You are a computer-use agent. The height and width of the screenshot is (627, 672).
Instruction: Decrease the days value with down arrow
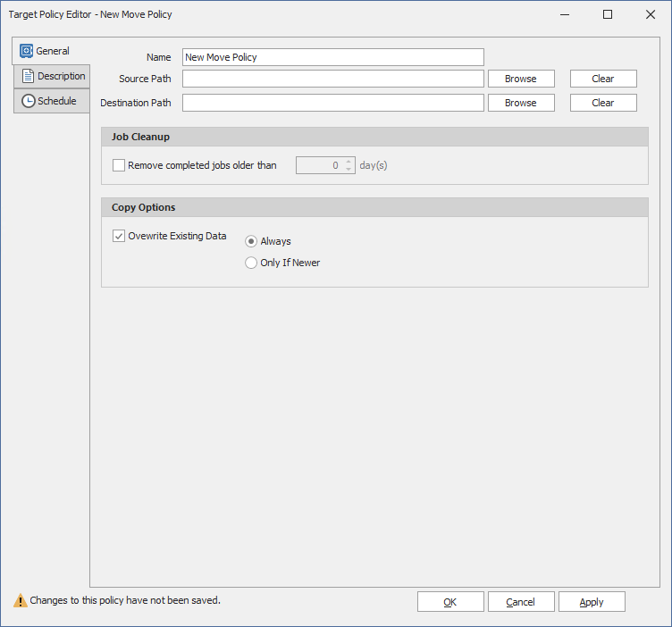click(349, 170)
